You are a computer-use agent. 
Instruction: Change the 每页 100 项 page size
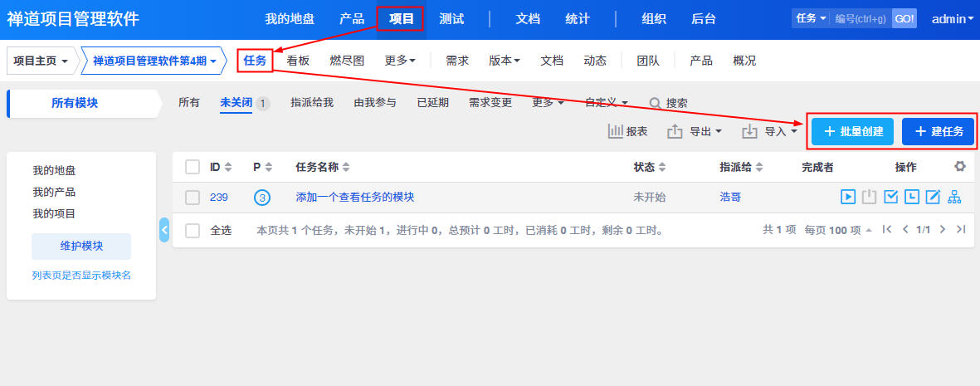(838, 230)
